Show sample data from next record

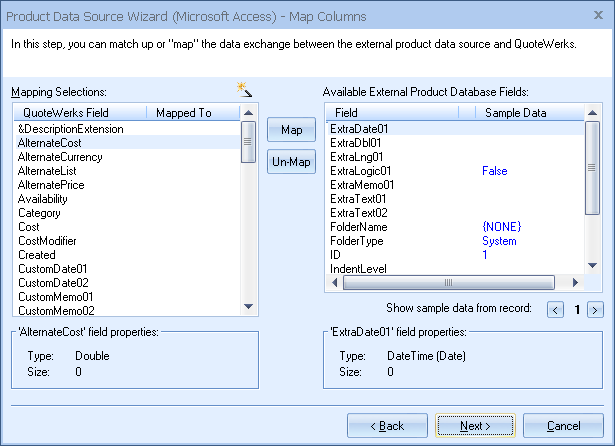click(595, 310)
